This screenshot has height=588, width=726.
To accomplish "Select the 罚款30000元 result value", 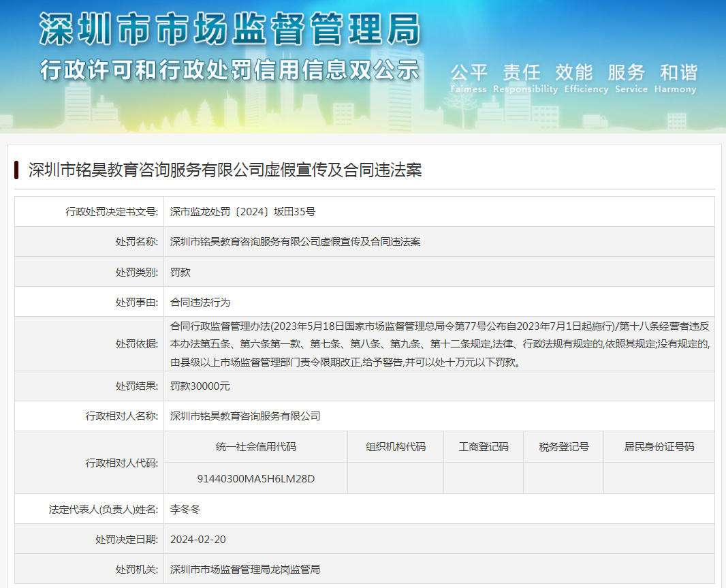I will tap(200, 386).
